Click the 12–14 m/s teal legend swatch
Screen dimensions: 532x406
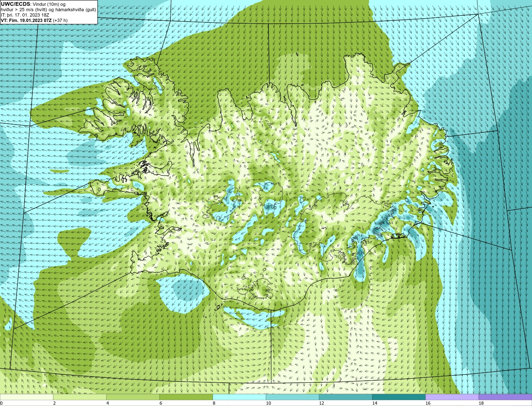pos(346,397)
